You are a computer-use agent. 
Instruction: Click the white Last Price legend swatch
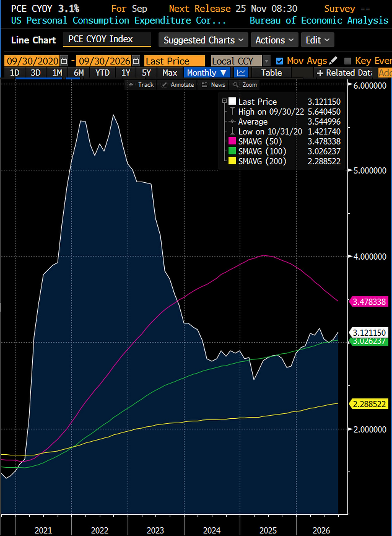pos(232,101)
